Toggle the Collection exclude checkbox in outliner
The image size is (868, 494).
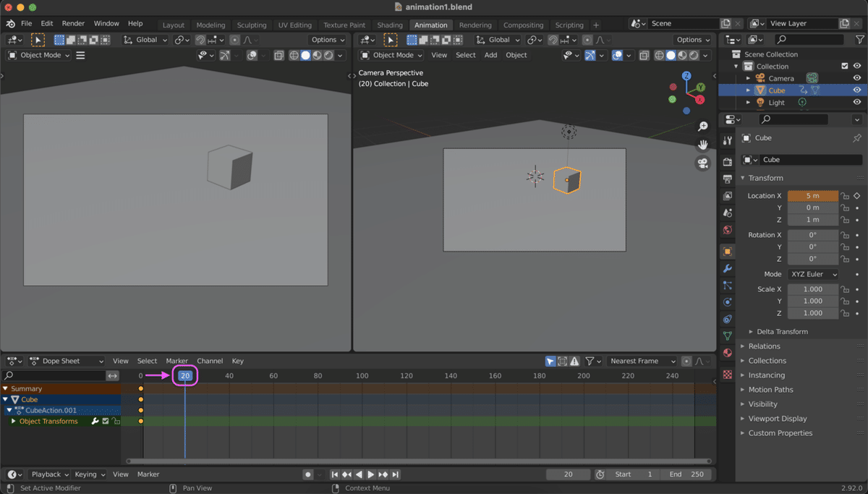(x=844, y=66)
